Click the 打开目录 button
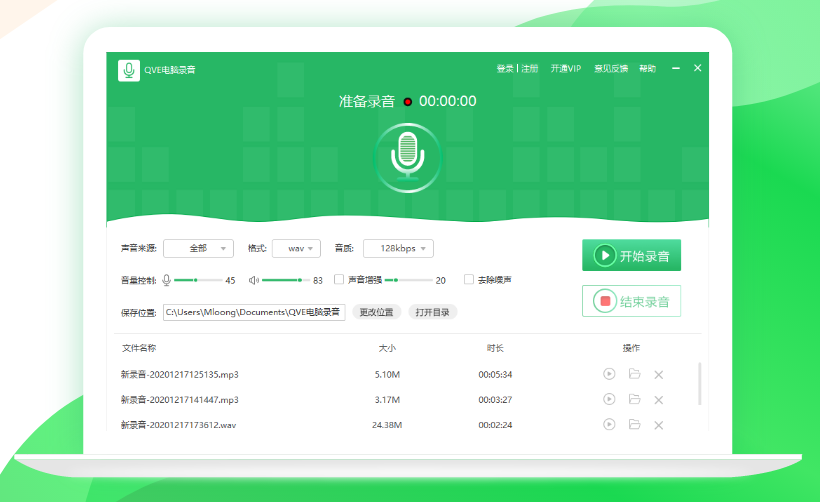820x502 pixels. [432, 312]
